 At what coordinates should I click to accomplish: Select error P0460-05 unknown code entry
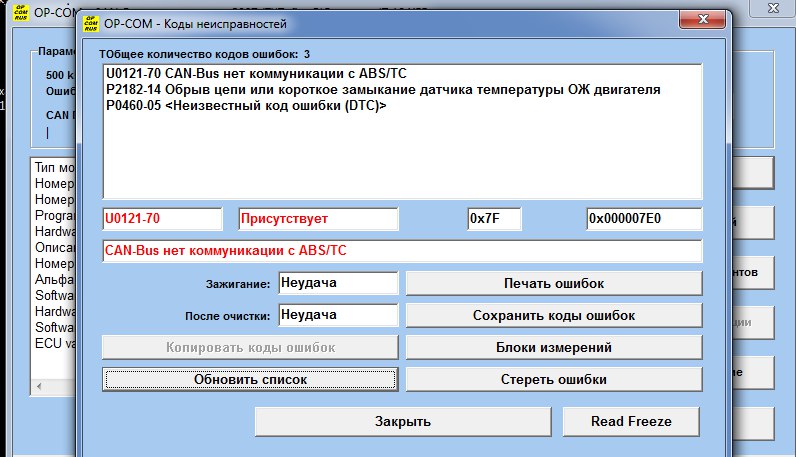(245, 106)
